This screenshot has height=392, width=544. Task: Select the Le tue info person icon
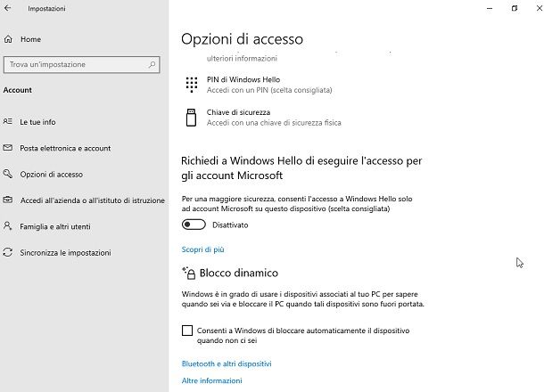8,121
